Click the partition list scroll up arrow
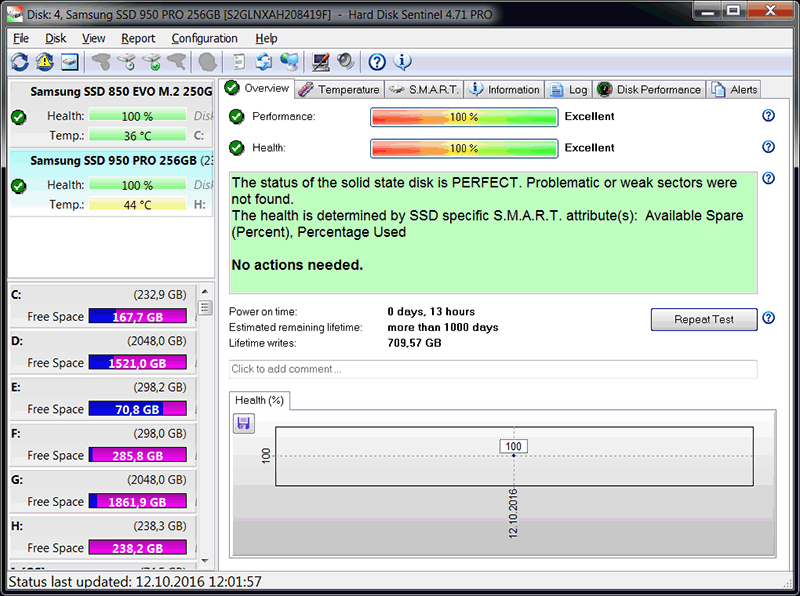800x596 pixels. tap(205, 291)
